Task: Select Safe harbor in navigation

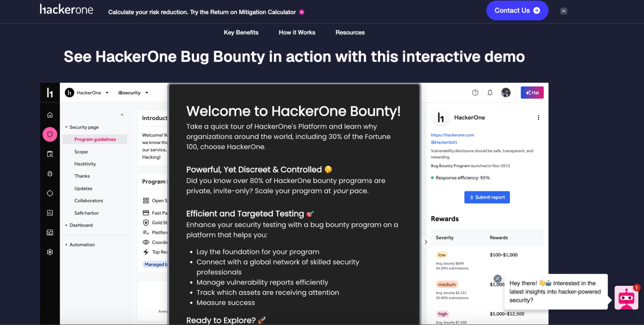Action: 86,213
